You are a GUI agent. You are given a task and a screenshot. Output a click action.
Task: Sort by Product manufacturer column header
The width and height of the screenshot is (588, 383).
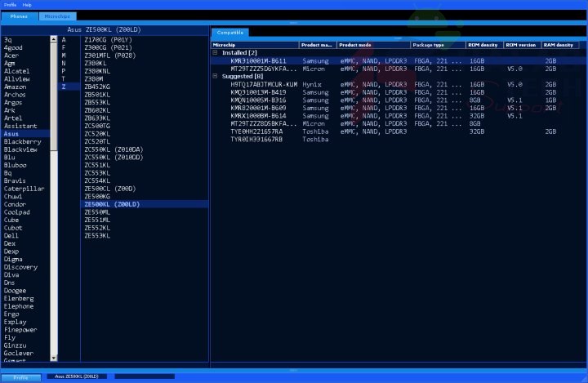(318, 45)
